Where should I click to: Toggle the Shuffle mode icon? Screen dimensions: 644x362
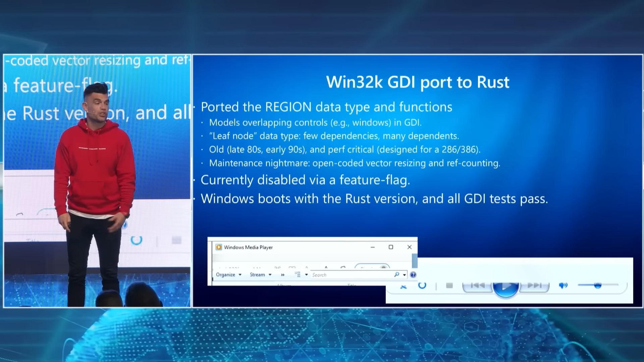pos(404,287)
